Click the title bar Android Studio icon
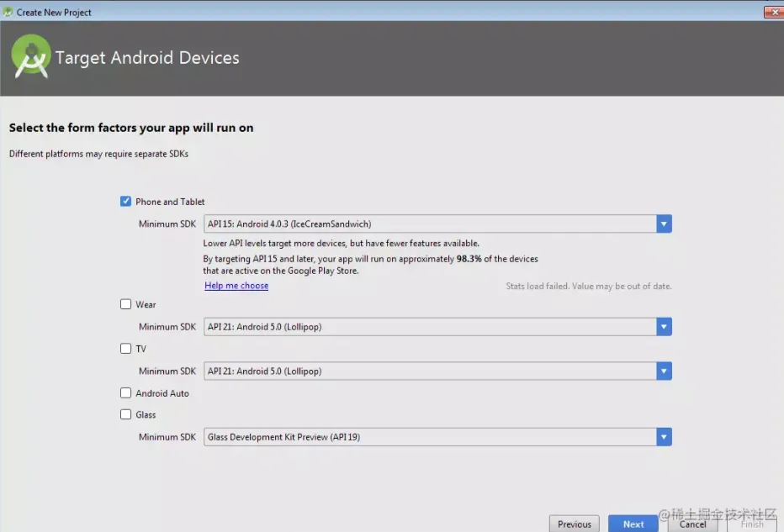 pos(8,12)
